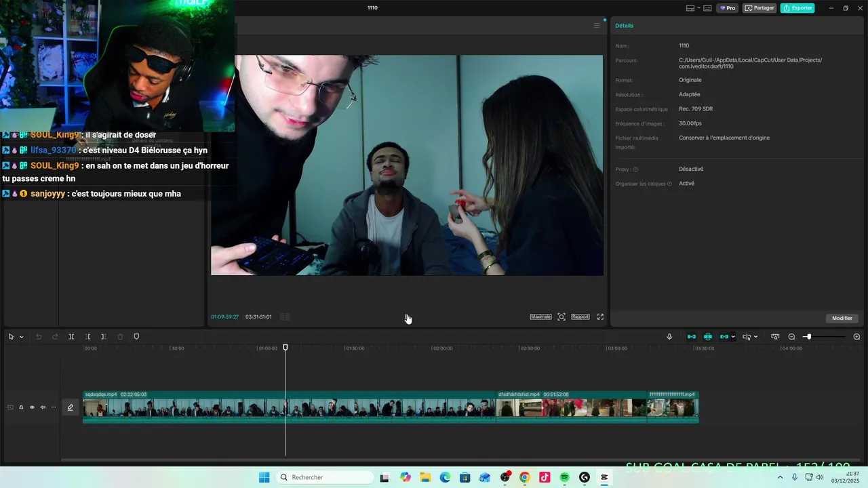Split the clip at the playhead
The height and width of the screenshot is (488, 868).
pyautogui.click(x=71, y=337)
